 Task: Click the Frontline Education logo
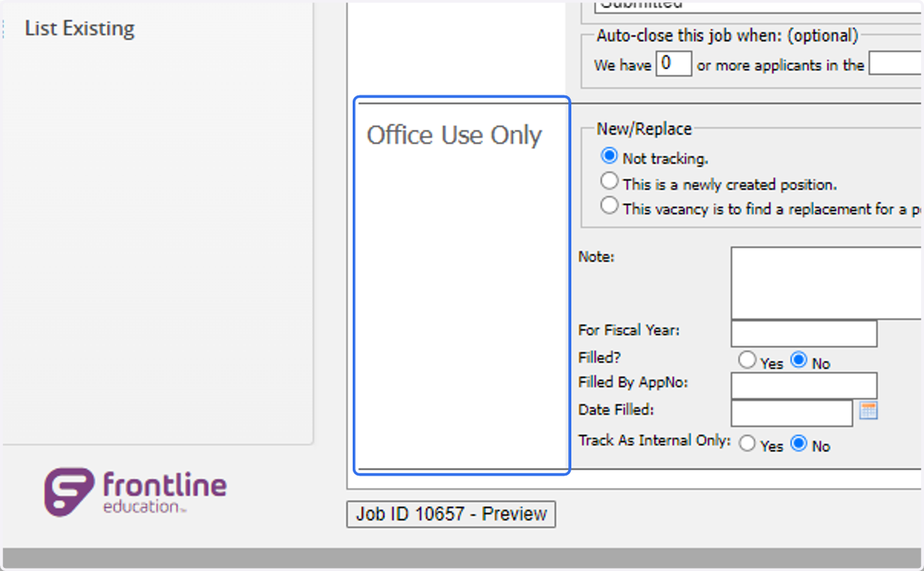click(136, 492)
